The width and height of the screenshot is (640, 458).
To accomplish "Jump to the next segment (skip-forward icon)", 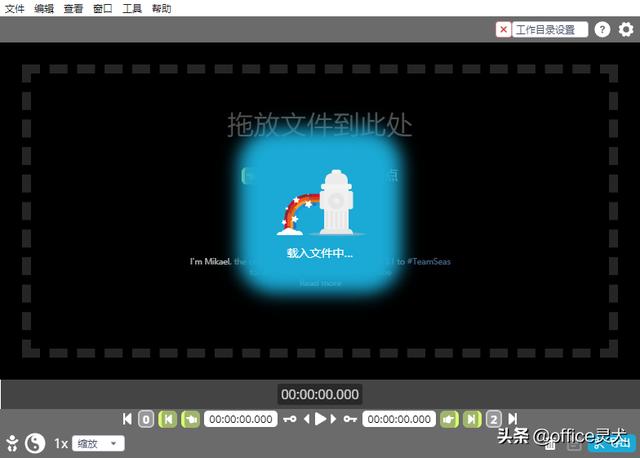I will (x=513, y=419).
